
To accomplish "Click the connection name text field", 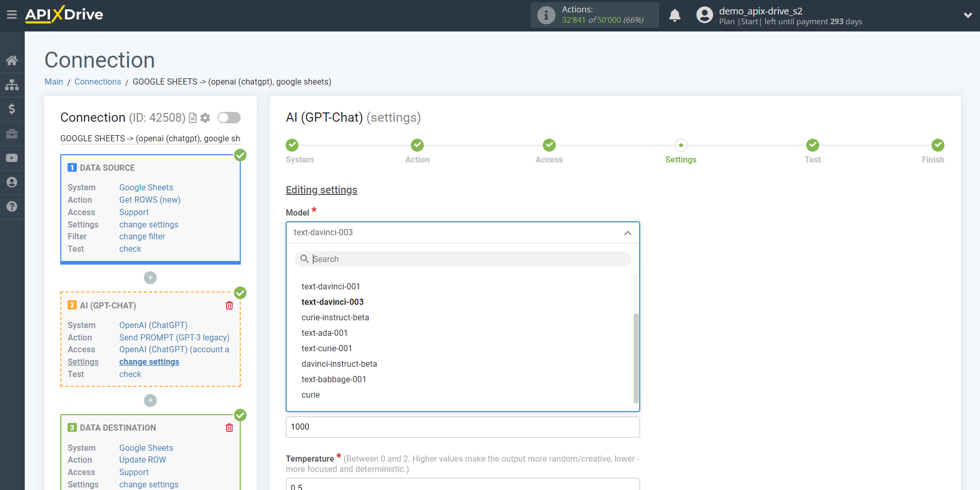I will (151, 138).
